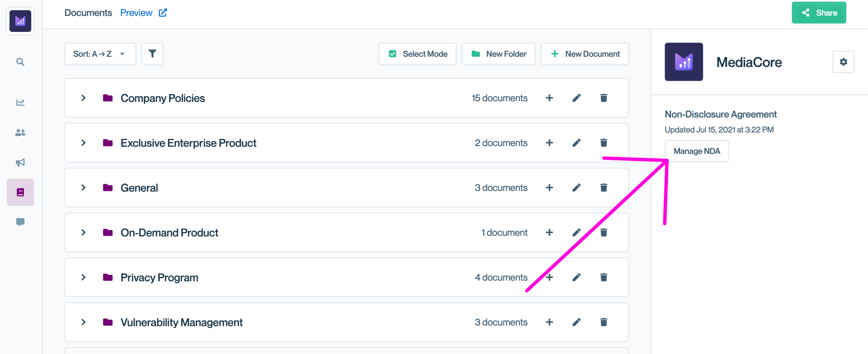Expand the General folder chevron

84,188
